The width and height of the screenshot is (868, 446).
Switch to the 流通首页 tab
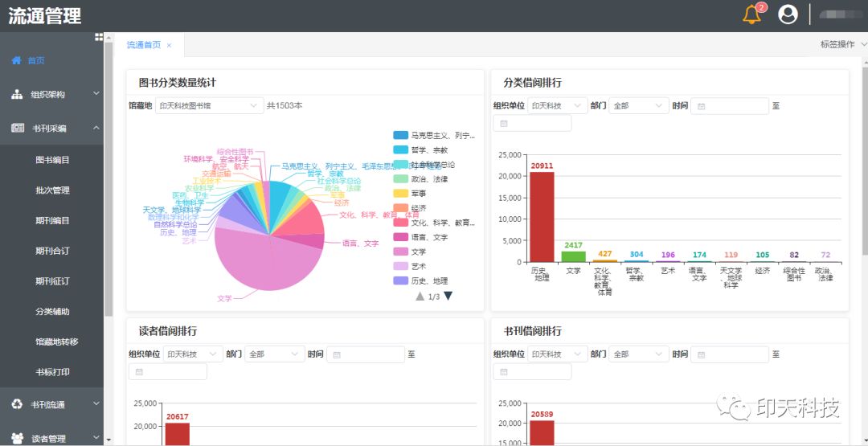(x=144, y=45)
